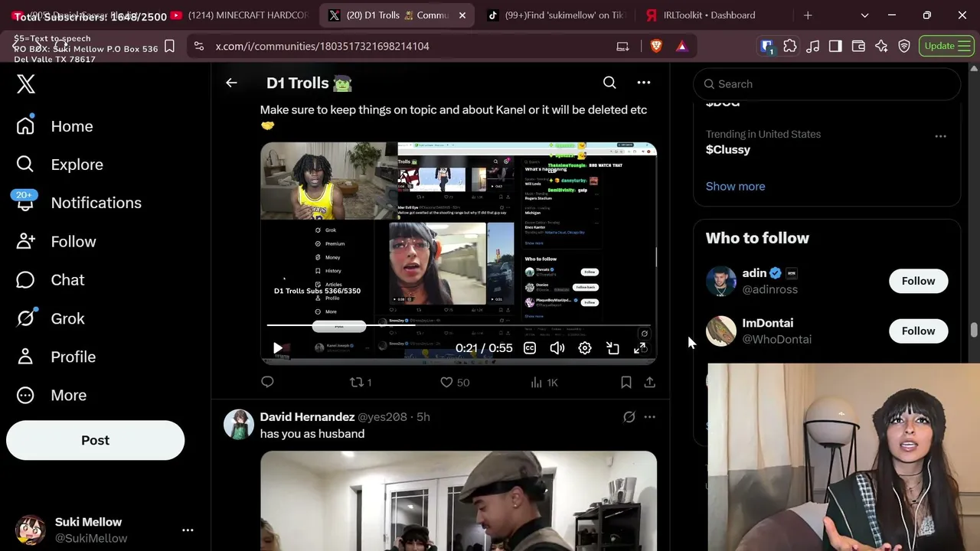Open the video playback settings gear
This screenshot has width=980, height=551.
585,348
